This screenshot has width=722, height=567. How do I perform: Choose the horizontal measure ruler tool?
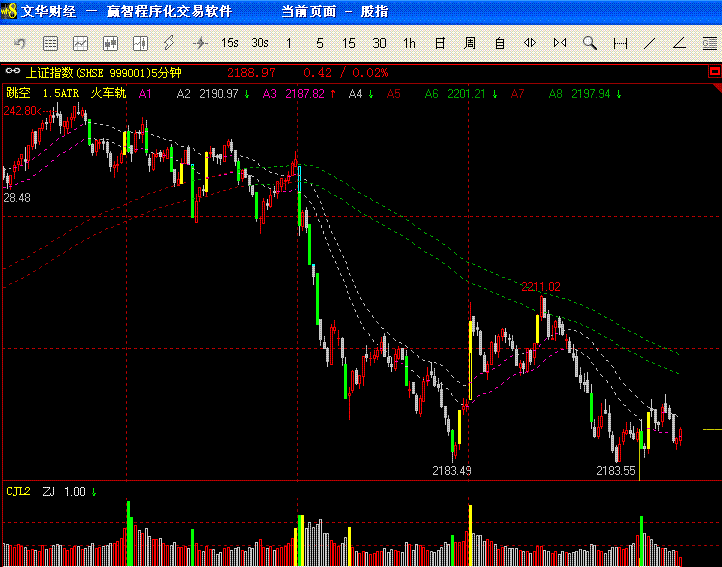pos(620,43)
